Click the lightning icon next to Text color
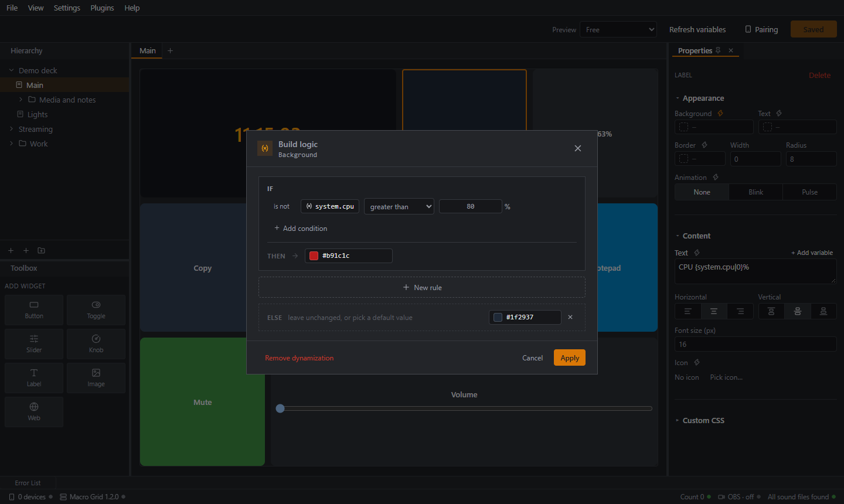The image size is (844, 504). pos(779,113)
